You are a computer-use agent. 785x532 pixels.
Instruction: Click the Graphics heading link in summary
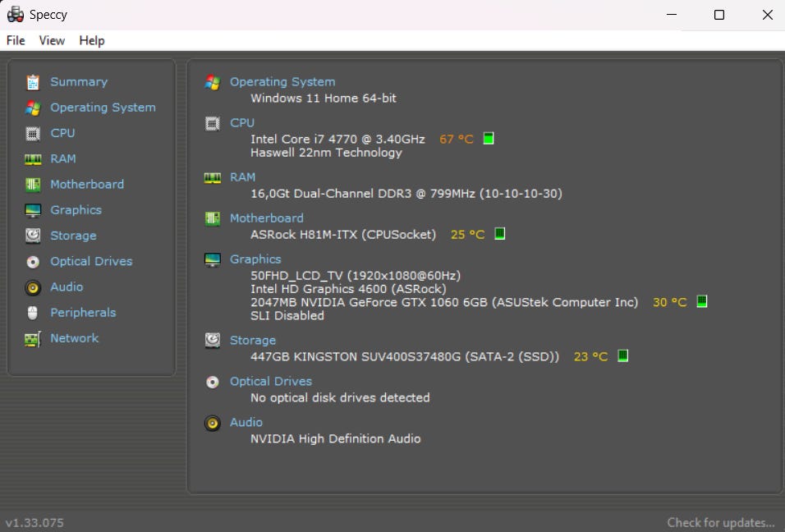(255, 259)
